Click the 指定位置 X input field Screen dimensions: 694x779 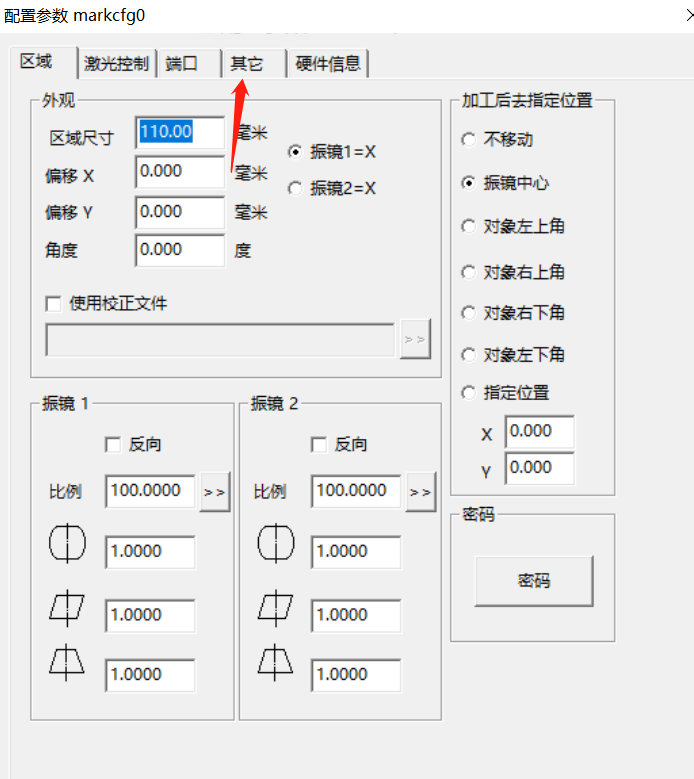coord(540,431)
